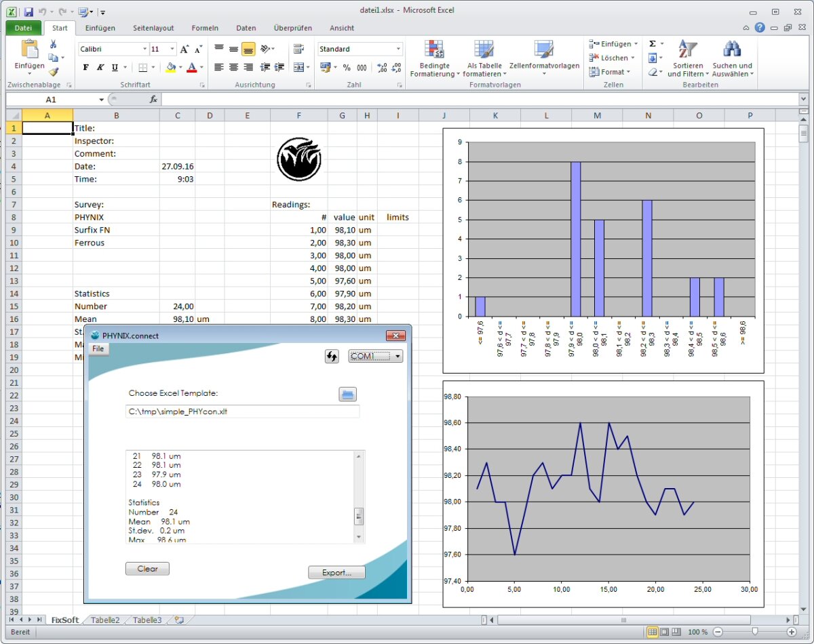Click the Export... button
Image resolution: width=814 pixels, height=644 pixels.
[336, 573]
